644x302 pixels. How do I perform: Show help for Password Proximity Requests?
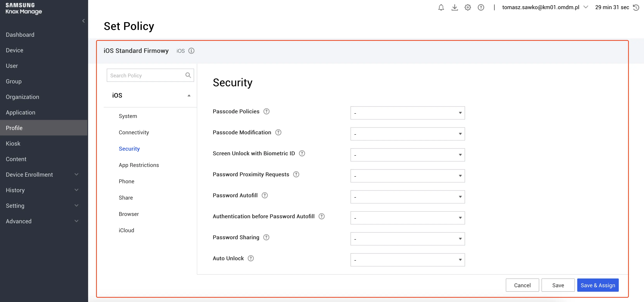tap(296, 175)
